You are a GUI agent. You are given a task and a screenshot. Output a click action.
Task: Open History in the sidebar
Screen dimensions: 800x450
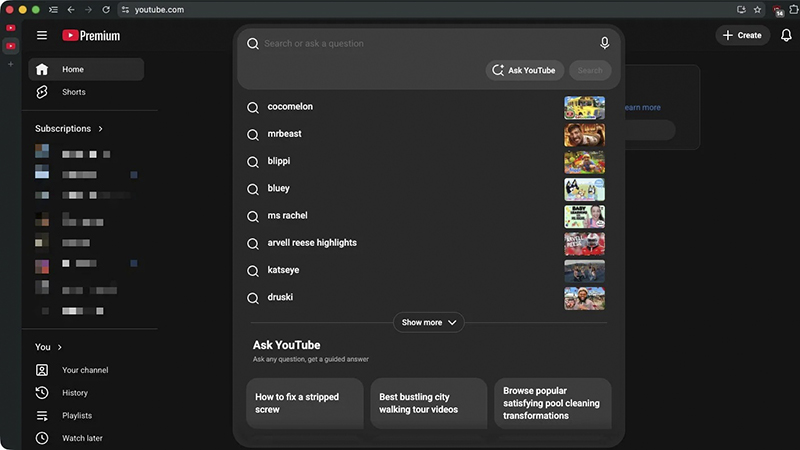point(86,393)
